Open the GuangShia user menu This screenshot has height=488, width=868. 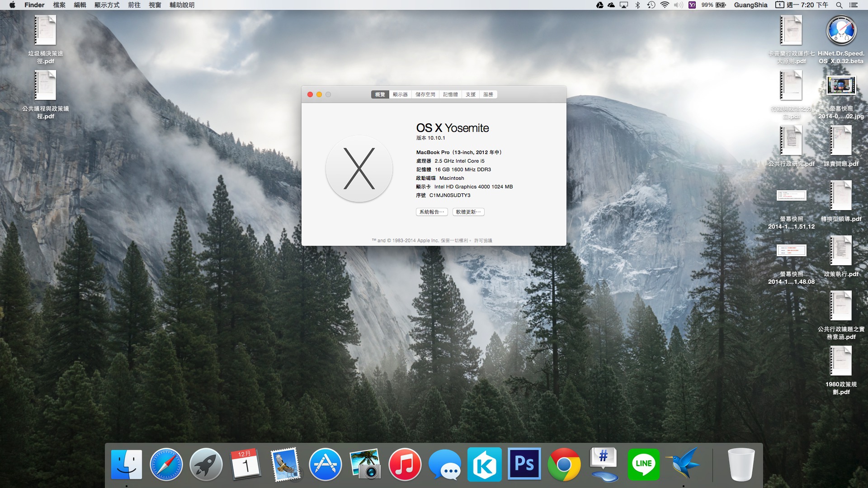[750, 5]
